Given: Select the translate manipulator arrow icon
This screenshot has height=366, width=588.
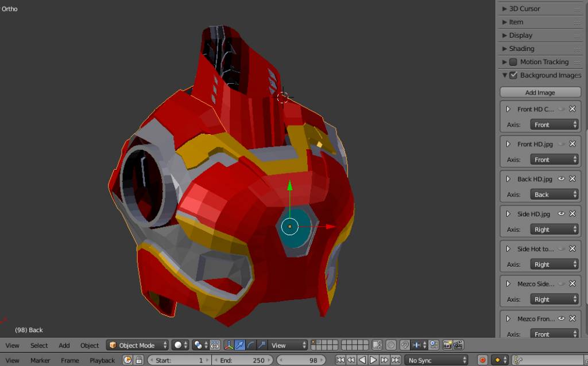Looking at the screenshot, I should tap(239, 345).
